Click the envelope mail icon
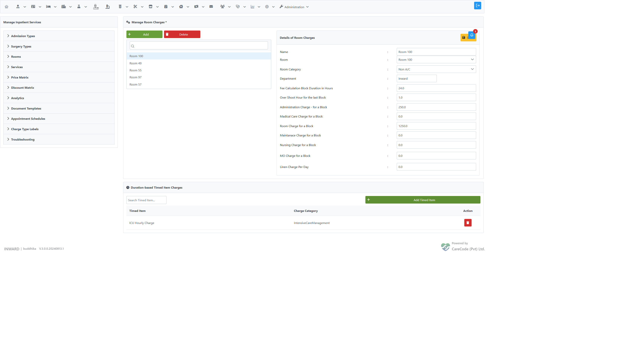 coord(211,7)
